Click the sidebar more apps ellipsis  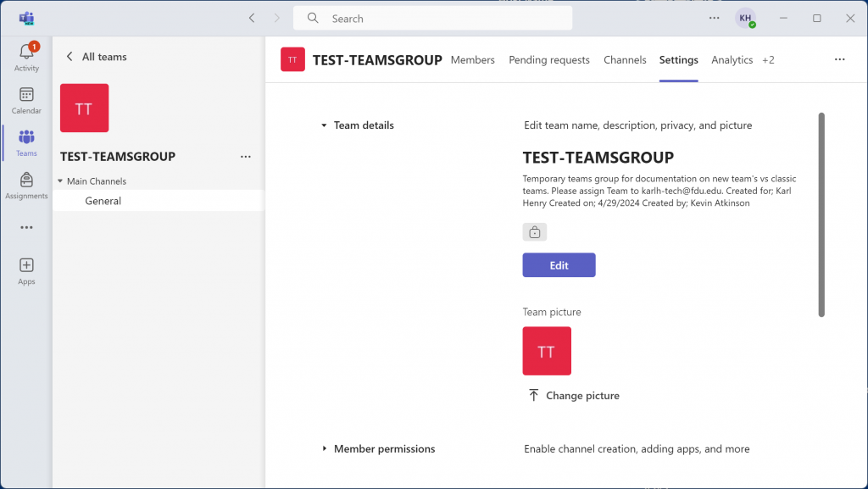tap(26, 227)
